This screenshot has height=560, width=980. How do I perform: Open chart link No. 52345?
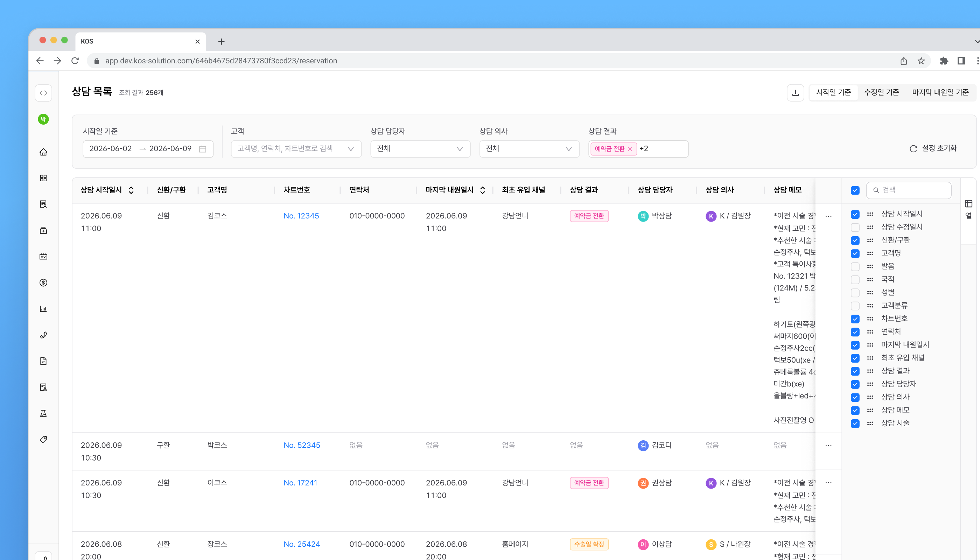pyautogui.click(x=302, y=446)
